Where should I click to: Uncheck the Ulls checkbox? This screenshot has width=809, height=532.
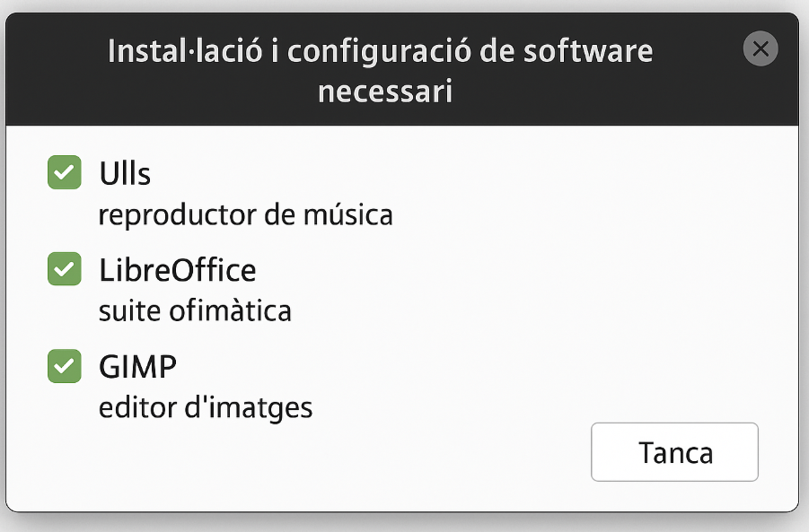64,172
